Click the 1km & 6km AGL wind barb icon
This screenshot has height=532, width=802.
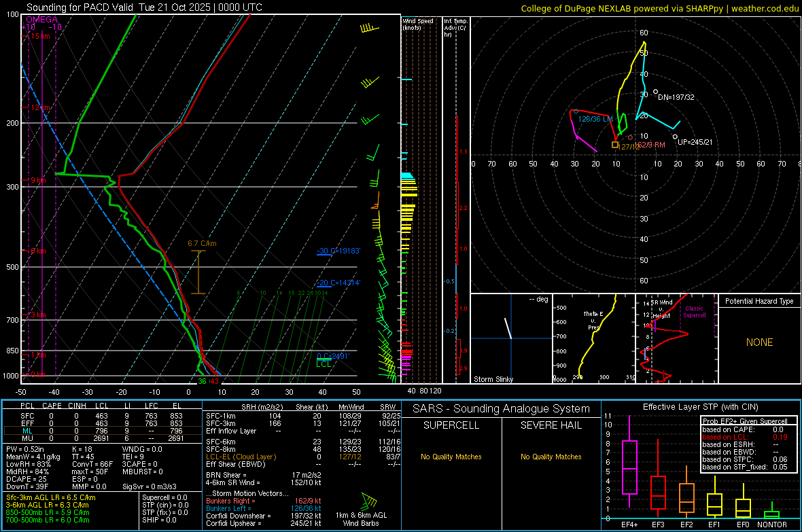click(369, 500)
